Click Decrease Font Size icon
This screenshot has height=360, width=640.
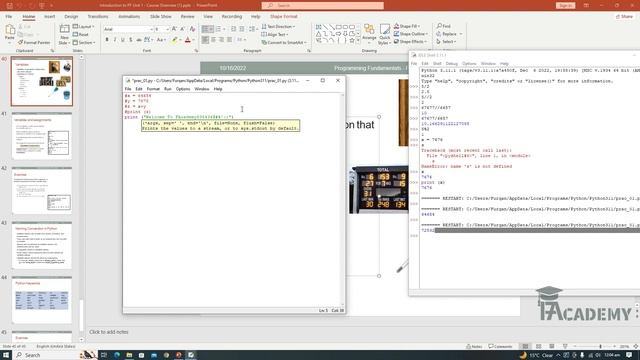click(182, 29)
